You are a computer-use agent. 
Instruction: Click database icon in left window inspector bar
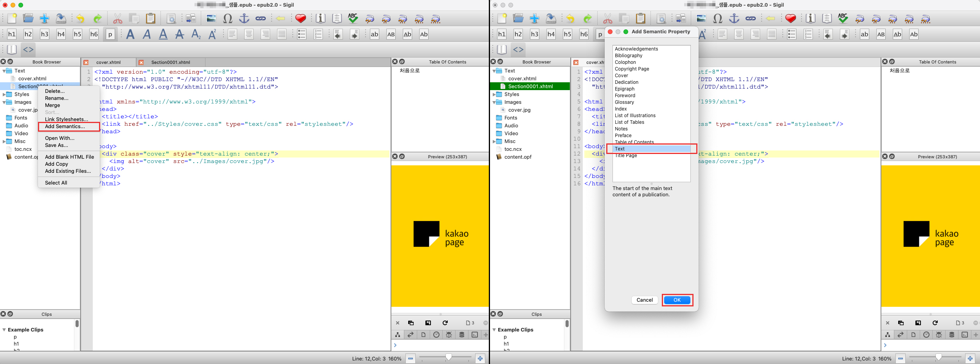[462, 335]
